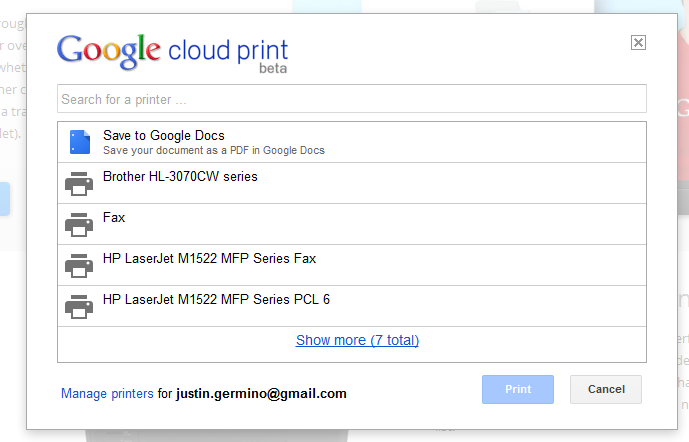Click the HP LaserJet M1522 MFP Series Fax printer icon
This screenshot has width=689, height=442.
coord(79,265)
